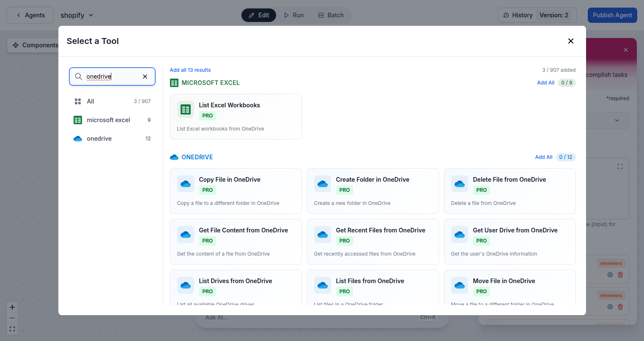Viewport: 644px width, 341px height.
Task: Switch to the Run tab
Action: tap(293, 15)
